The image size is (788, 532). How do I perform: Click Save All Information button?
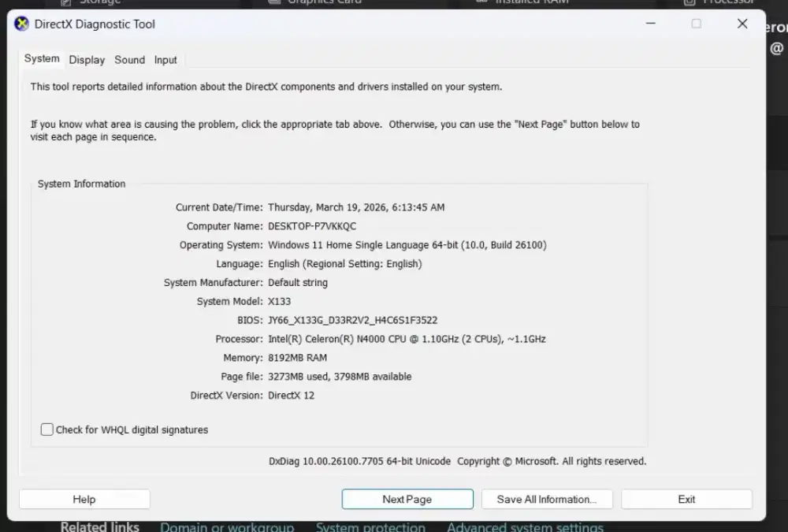[547, 499]
